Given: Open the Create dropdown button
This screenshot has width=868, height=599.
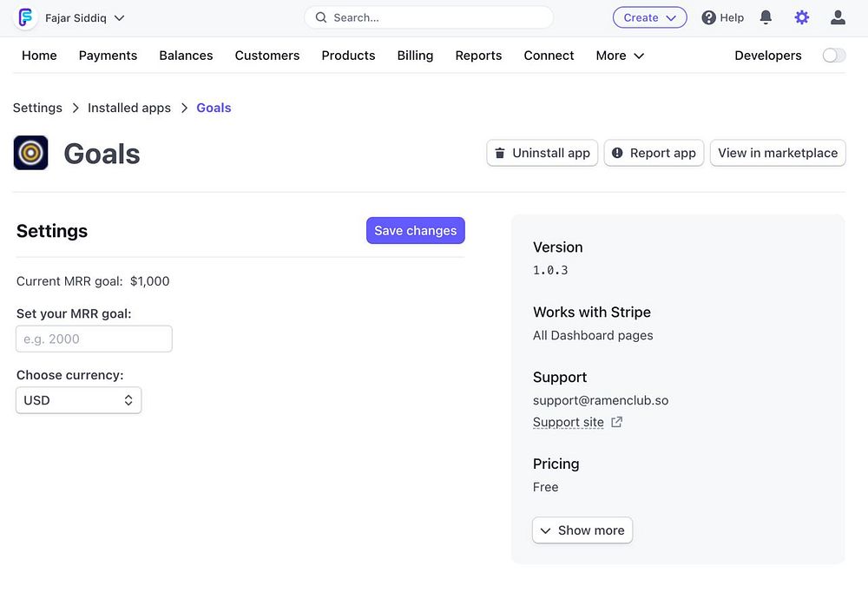Looking at the screenshot, I should (649, 17).
